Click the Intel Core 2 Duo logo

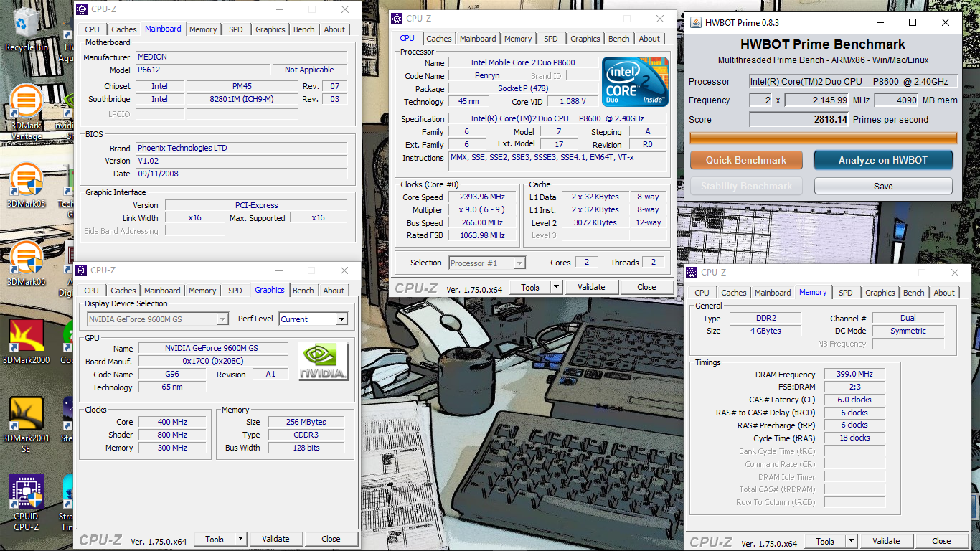point(636,82)
